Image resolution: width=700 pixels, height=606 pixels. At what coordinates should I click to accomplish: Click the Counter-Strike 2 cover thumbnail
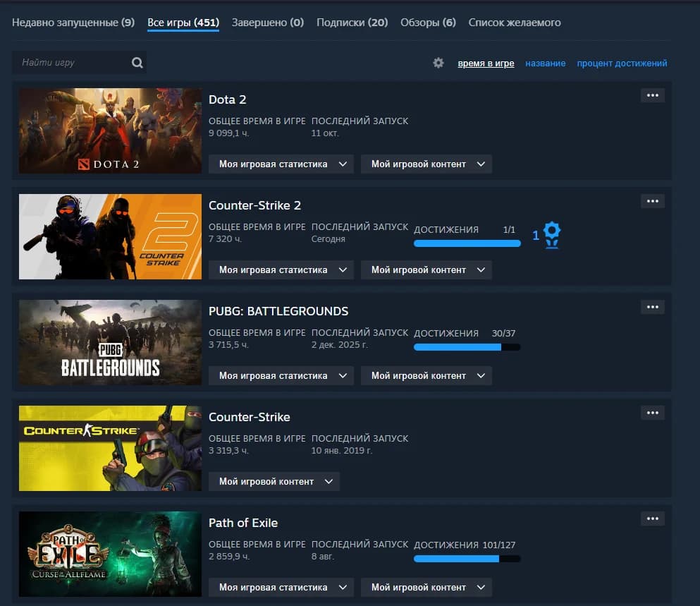(110, 236)
